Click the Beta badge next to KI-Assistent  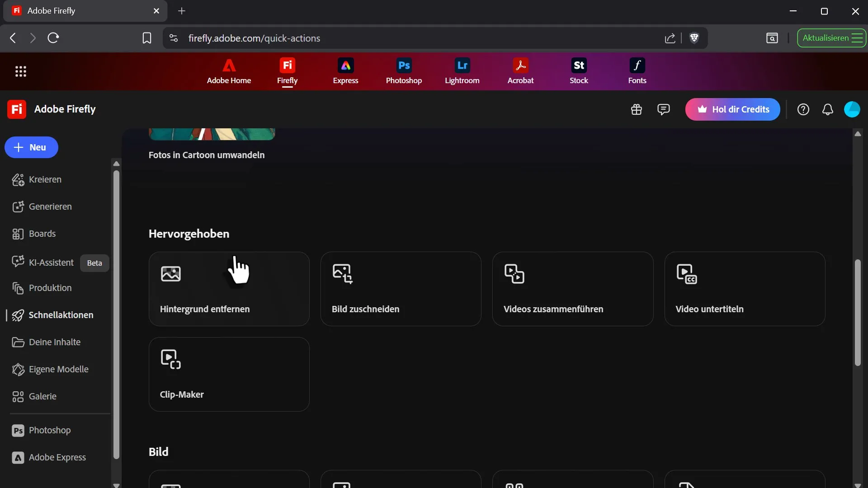pos(94,263)
